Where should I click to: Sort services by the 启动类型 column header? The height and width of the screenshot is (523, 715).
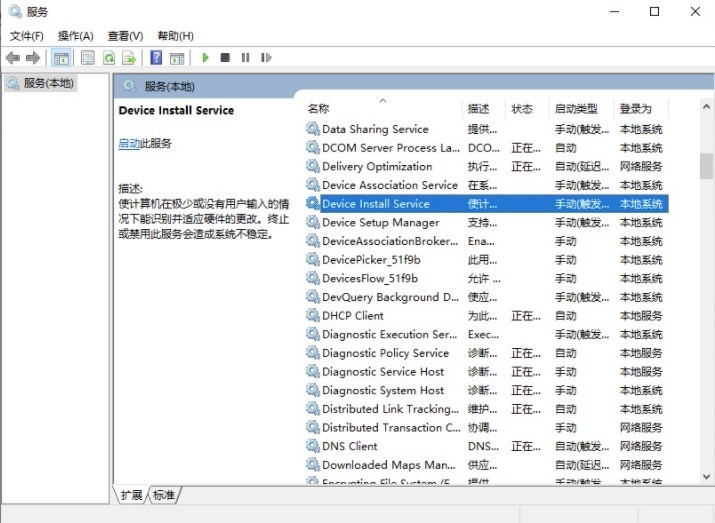pyautogui.click(x=576, y=109)
